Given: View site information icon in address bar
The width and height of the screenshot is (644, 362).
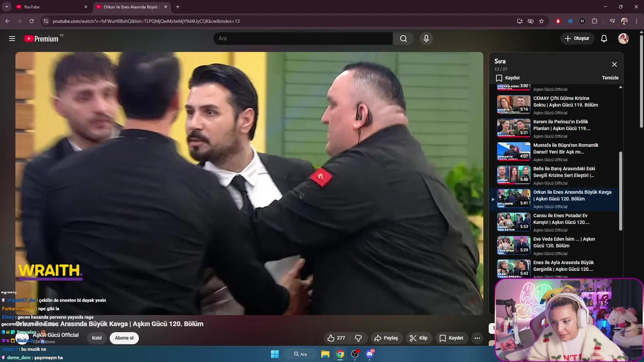Looking at the screenshot, I should pos(46,21).
